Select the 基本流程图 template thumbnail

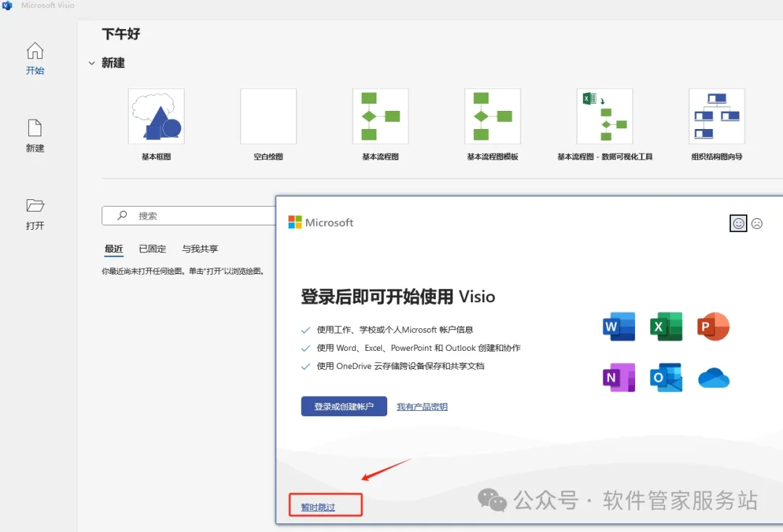tap(381, 116)
